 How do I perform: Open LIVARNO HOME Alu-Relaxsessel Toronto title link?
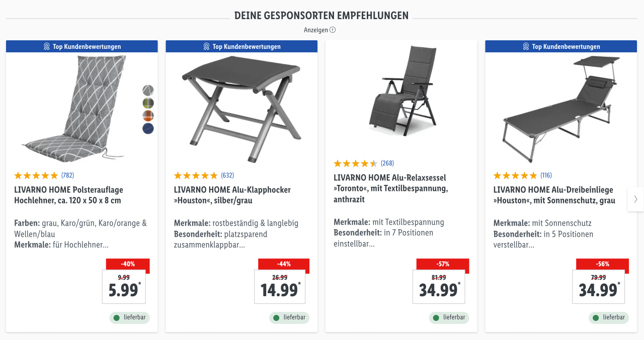(x=391, y=188)
